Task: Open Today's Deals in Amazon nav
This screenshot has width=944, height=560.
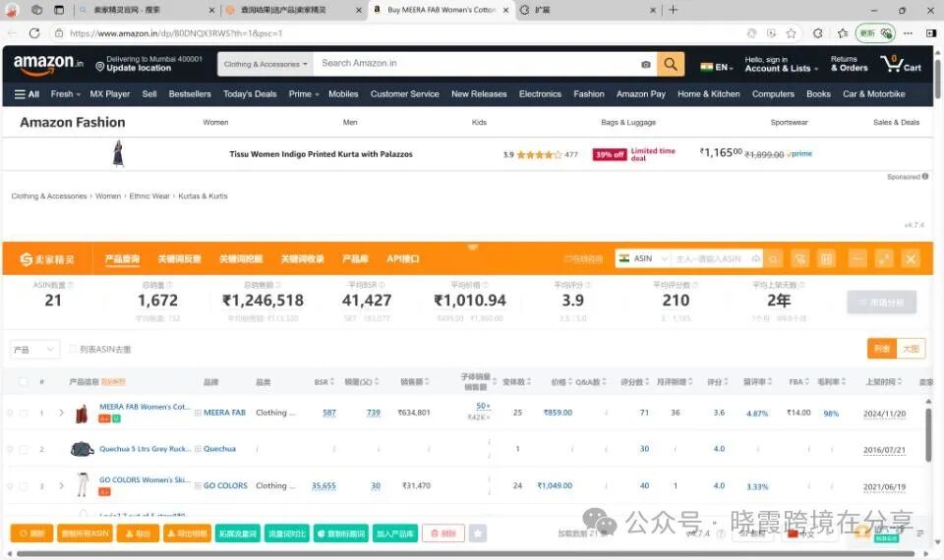Action: pos(250,94)
